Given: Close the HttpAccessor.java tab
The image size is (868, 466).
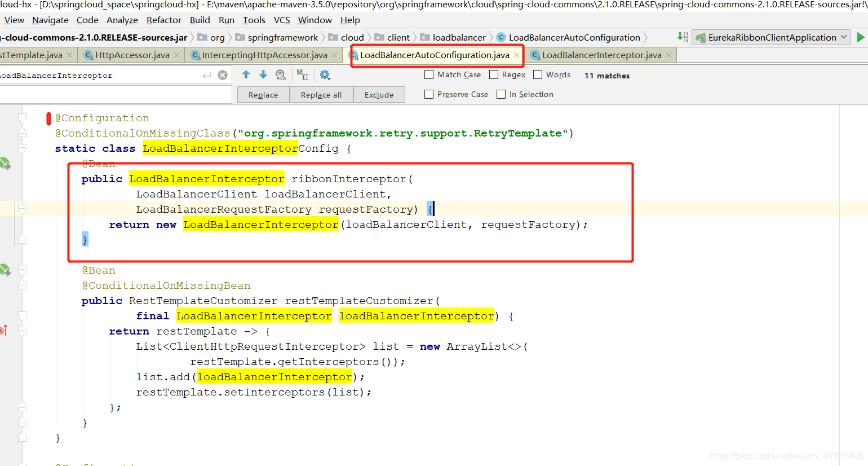Looking at the screenshot, I should tap(176, 55).
